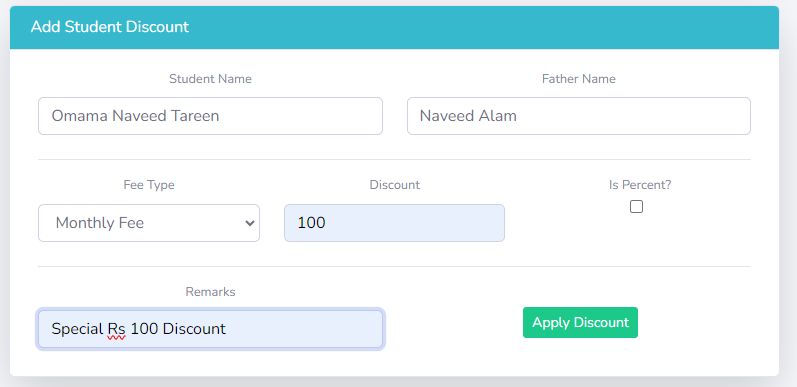797x387 pixels.
Task: Focus the Student Name input field
Action: (x=210, y=116)
